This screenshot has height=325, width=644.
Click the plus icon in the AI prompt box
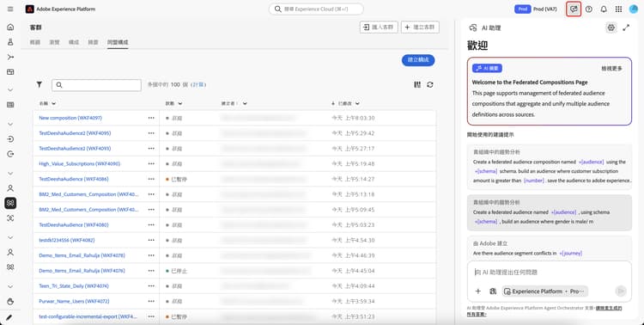click(x=478, y=291)
